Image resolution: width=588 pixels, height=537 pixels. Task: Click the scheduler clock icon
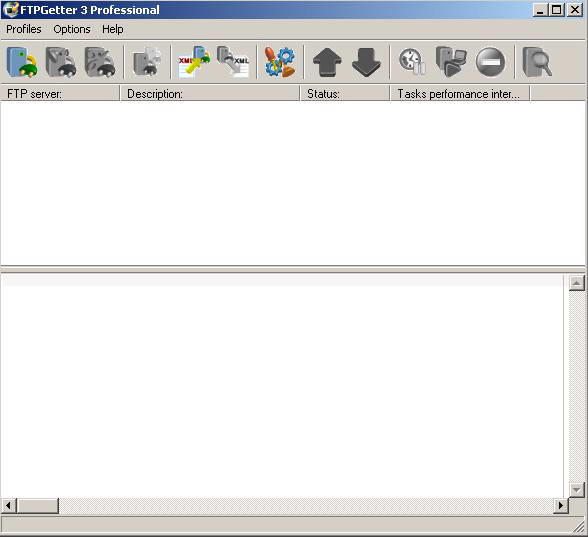[x=412, y=62]
